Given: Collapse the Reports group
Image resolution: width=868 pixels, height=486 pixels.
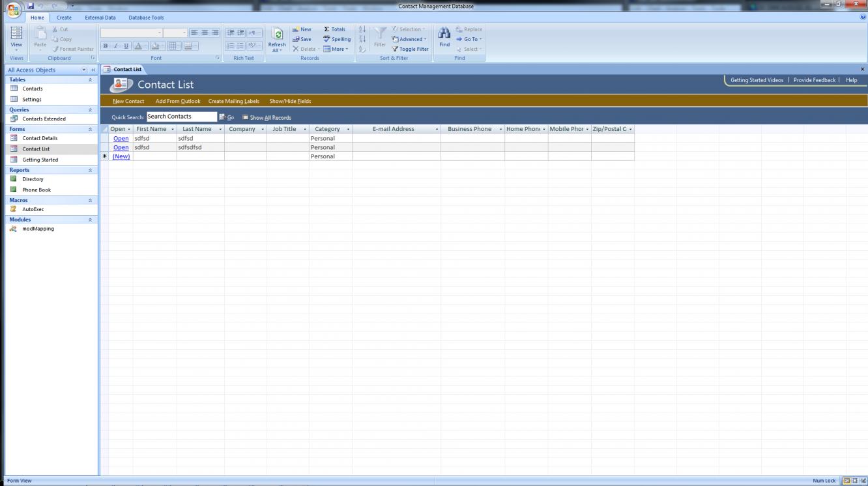Looking at the screenshot, I should (90, 170).
